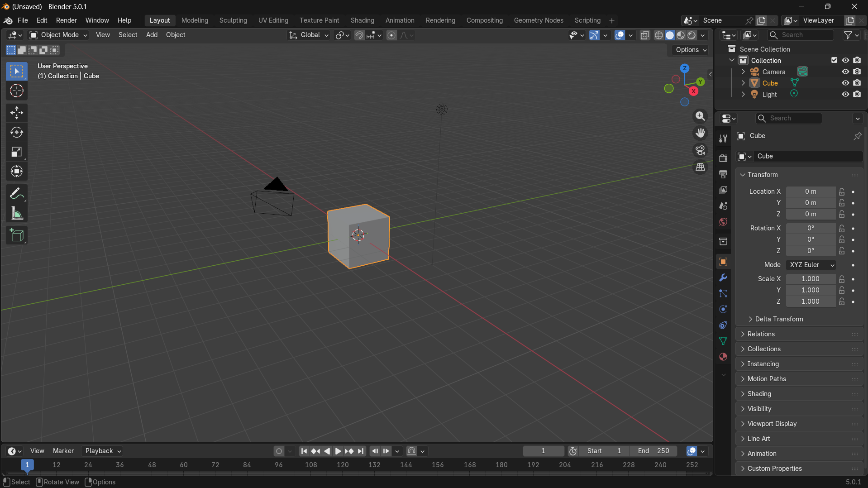Switch viewport to rendered shading mode
The image size is (868, 488).
pyautogui.click(x=692, y=35)
